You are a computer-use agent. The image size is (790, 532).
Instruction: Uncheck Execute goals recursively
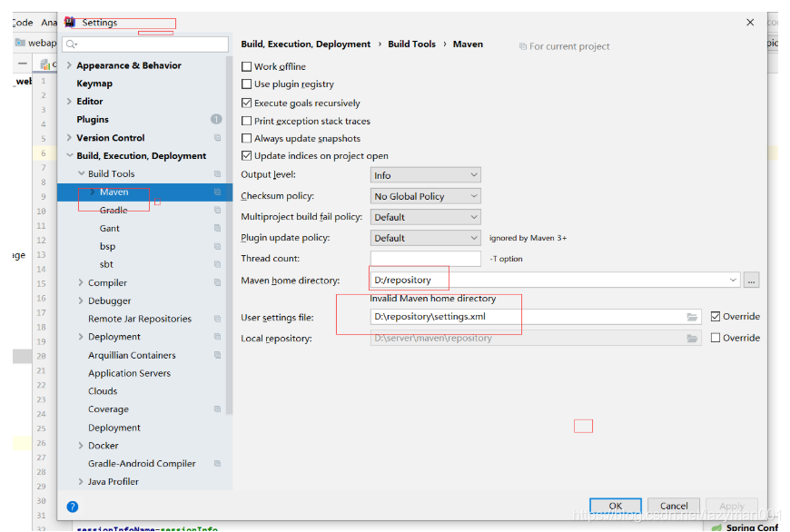246,103
